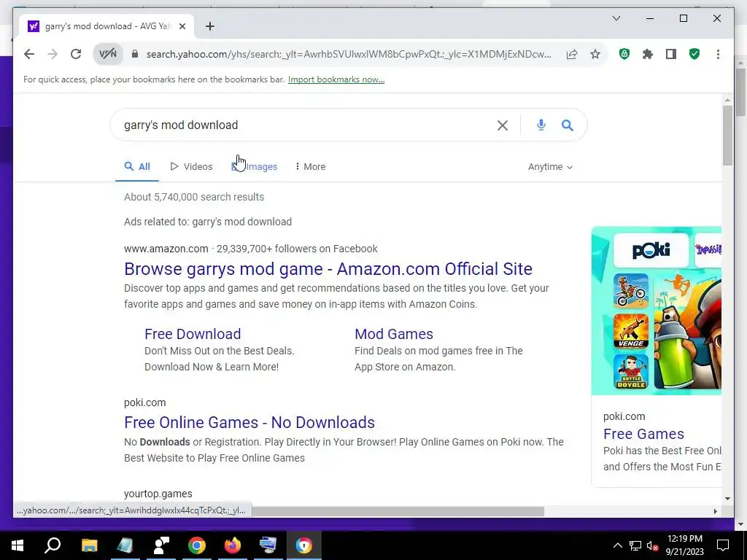The image size is (747, 560).
Task: Bookmark this page with the star
Action: click(595, 54)
